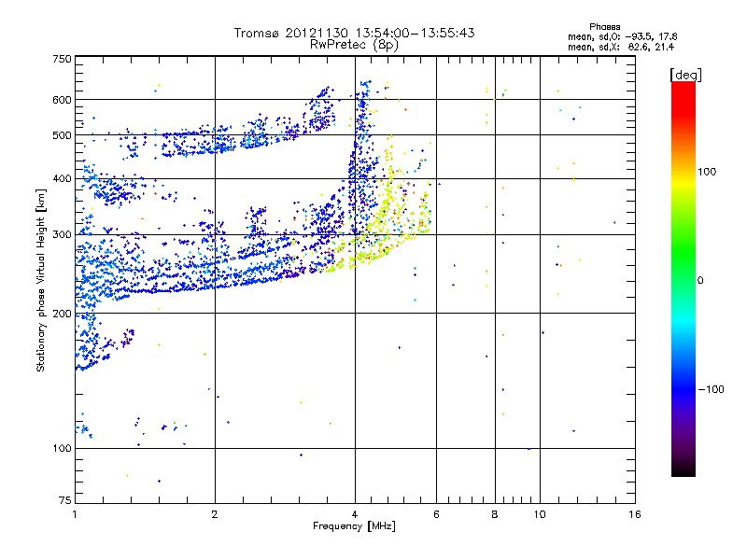Select the 'mean, sd,O: -93.5, 17.8' line

(622, 36)
